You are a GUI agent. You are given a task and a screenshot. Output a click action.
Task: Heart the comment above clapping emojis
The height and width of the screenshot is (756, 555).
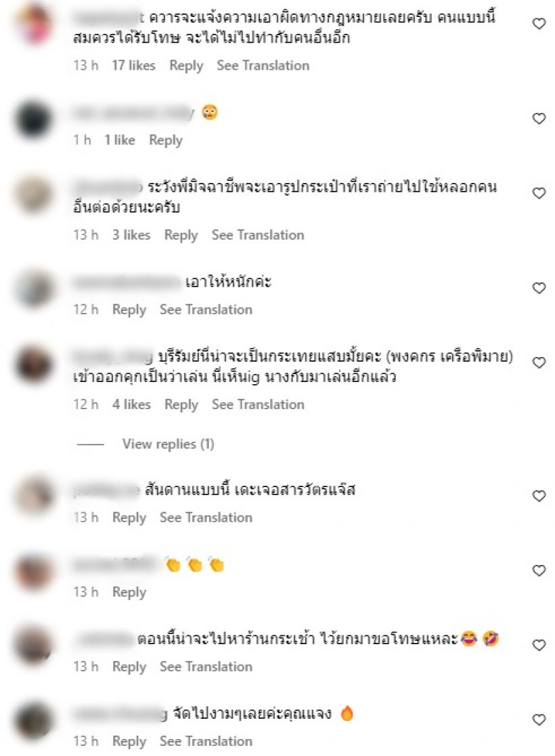(x=539, y=496)
